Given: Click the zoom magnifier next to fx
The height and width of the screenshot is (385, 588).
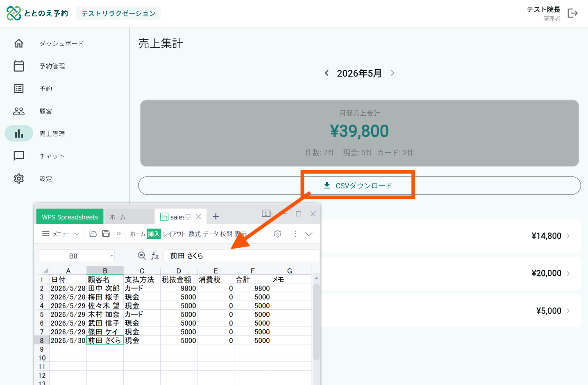Looking at the screenshot, I should (x=142, y=256).
